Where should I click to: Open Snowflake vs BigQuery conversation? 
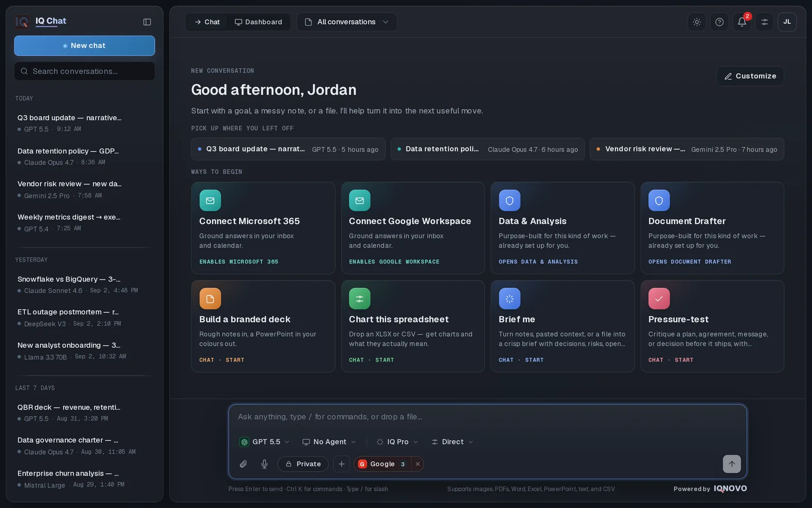pos(85,284)
